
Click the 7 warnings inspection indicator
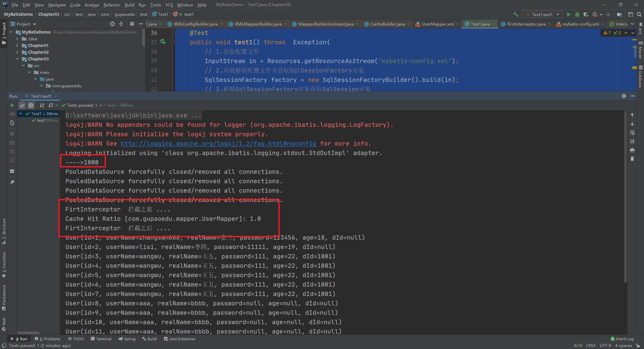click(607, 33)
